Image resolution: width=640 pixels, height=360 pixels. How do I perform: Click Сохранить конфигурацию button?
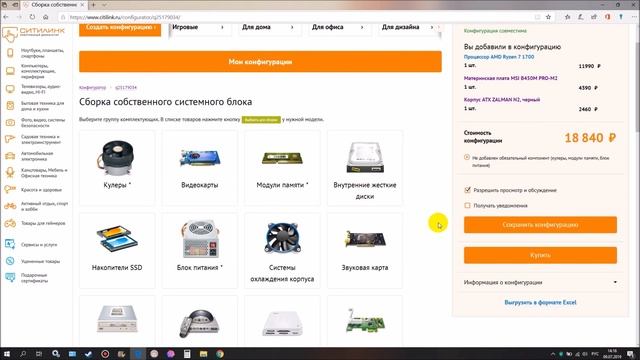coord(540,224)
